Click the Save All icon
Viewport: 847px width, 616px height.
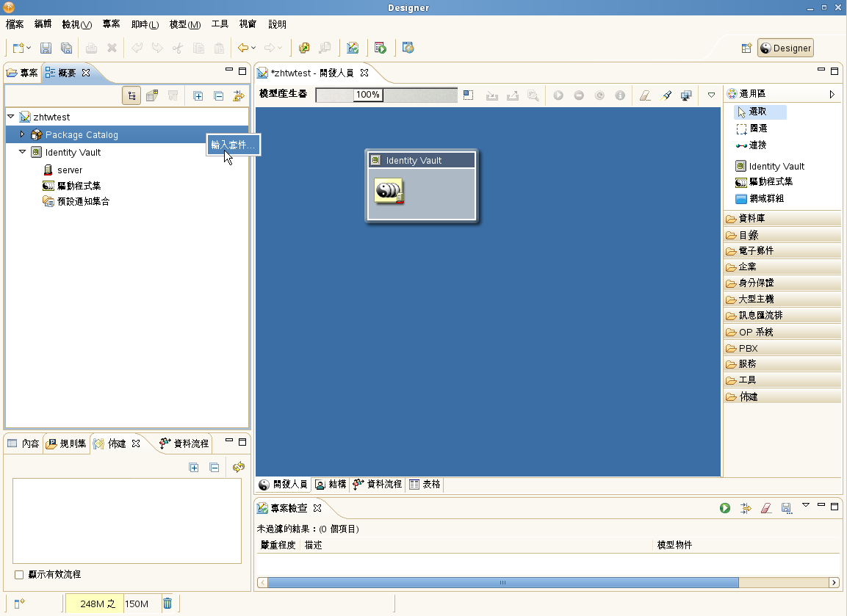[66, 48]
